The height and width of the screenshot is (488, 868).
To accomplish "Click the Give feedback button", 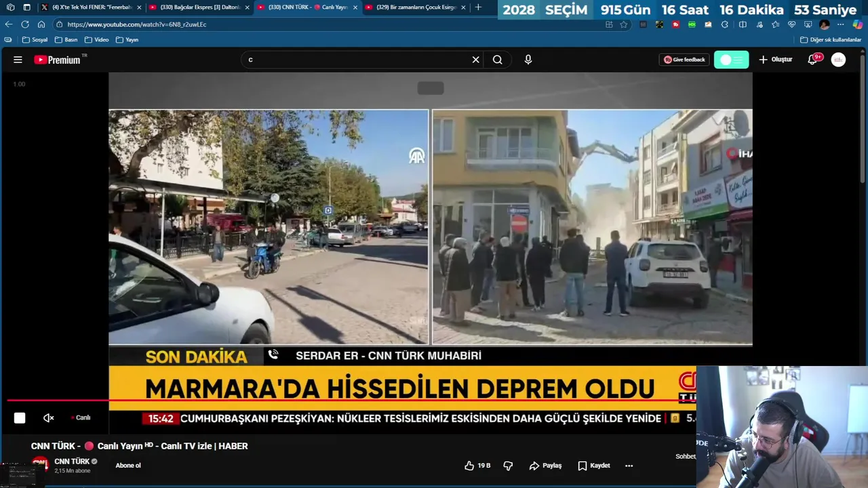I will point(684,60).
